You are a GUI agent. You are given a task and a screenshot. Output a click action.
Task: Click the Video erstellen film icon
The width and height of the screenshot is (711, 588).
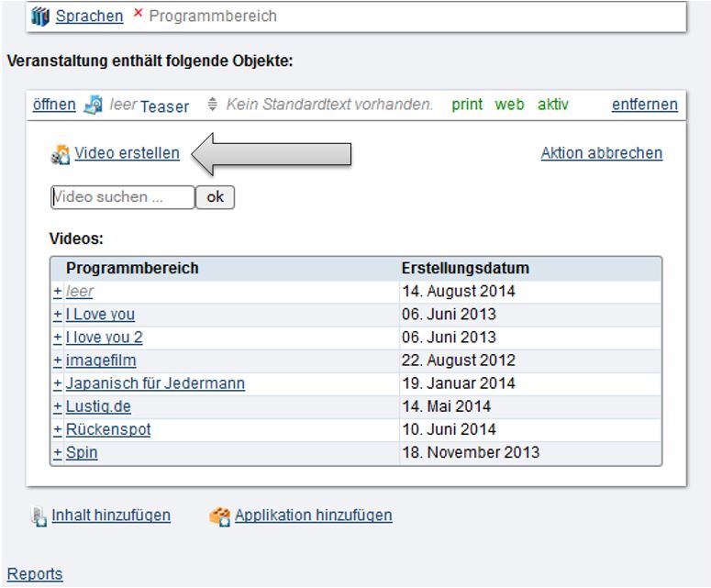click(x=61, y=155)
